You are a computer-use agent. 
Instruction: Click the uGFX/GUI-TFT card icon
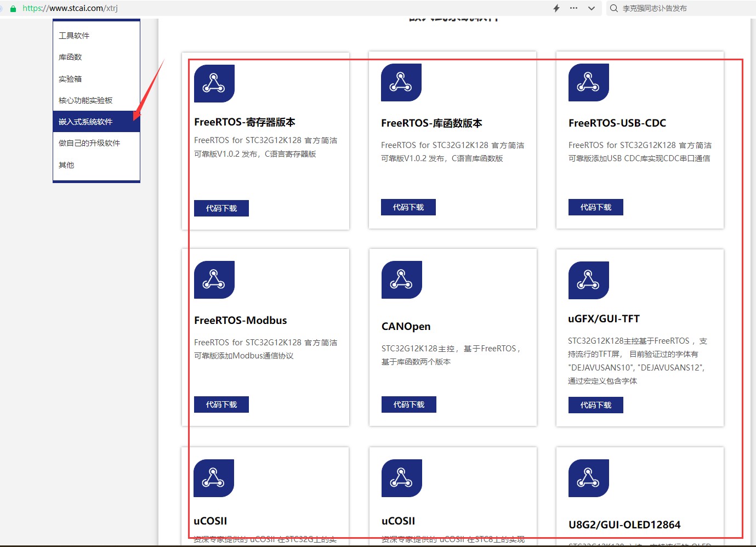589,280
